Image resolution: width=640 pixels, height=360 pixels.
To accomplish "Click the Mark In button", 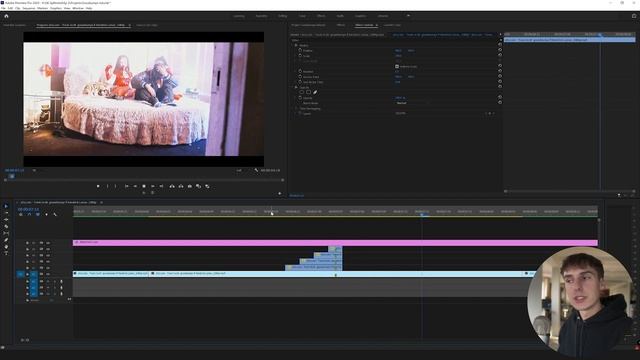I will (107, 186).
